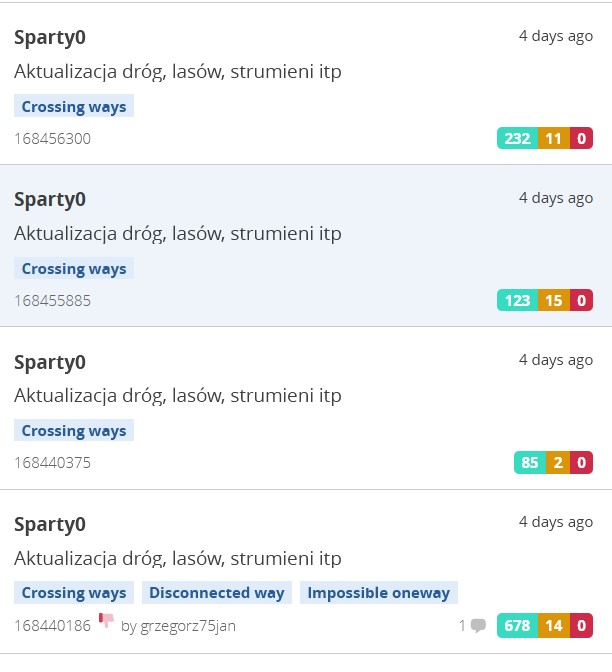Click the Crossing ways tag on changeset 168455885
Image resolution: width=612 pixels, height=672 pixels.
click(x=74, y=268)
